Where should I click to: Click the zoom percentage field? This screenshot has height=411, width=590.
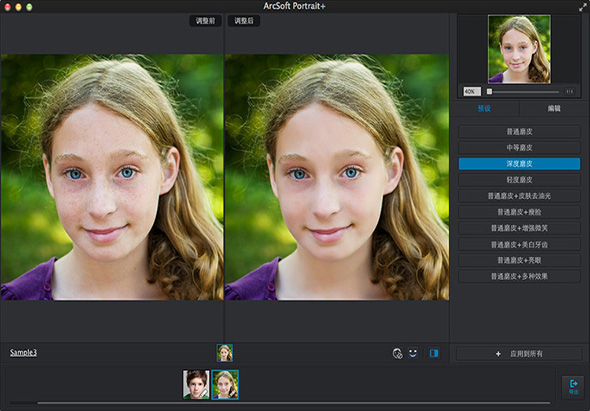click(x=472, y=91)
